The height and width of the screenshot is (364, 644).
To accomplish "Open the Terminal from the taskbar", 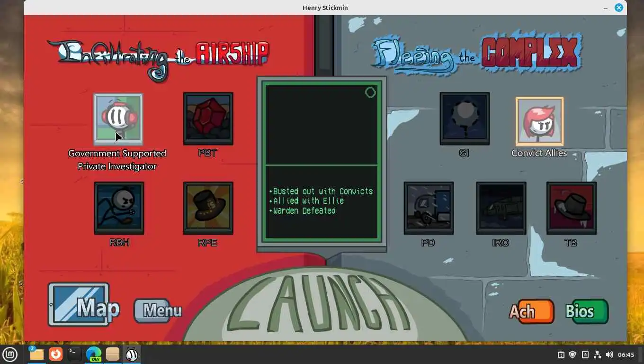I will 75,354.
